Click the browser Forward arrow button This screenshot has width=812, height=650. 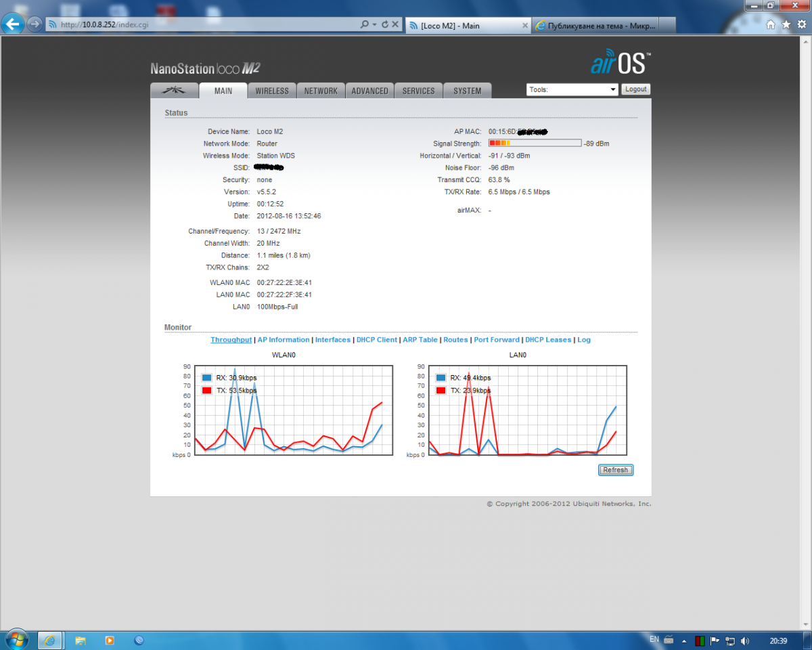point(35,24)
